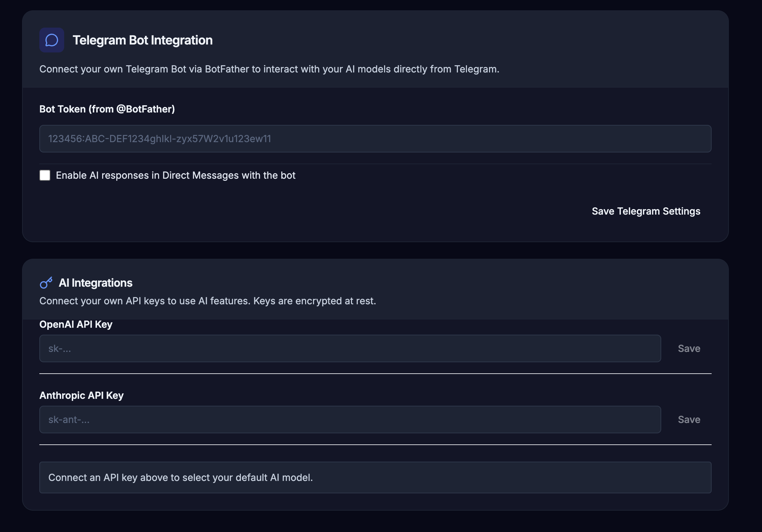
Task: Enable AI responses in Direct Messages checkbox
Action: click(x=45, y=175)
